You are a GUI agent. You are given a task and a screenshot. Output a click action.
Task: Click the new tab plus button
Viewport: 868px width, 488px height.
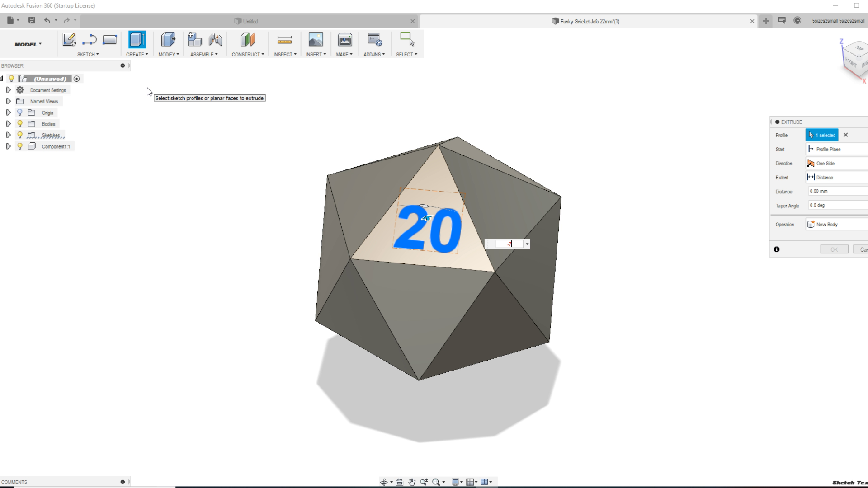[x=766, y=21]
